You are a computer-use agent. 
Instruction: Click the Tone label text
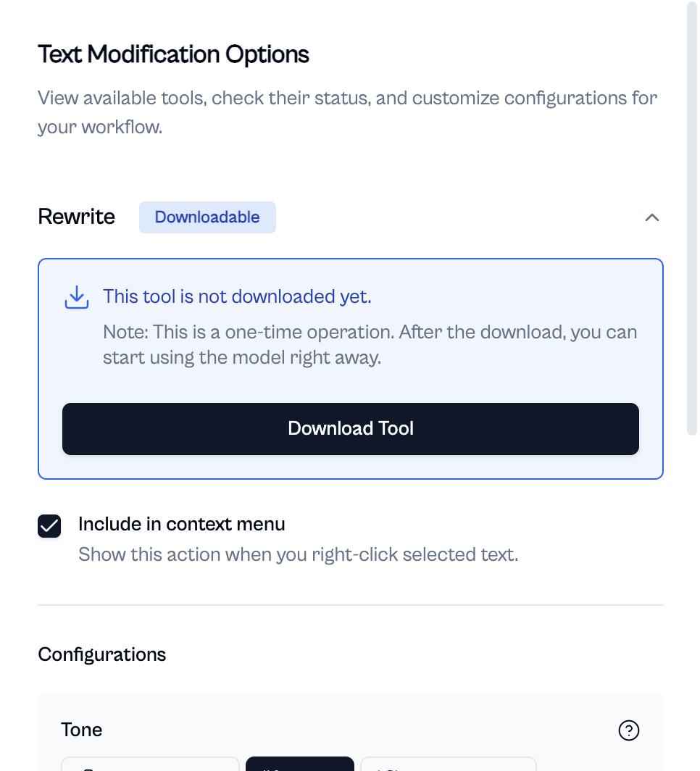[81, 730]
